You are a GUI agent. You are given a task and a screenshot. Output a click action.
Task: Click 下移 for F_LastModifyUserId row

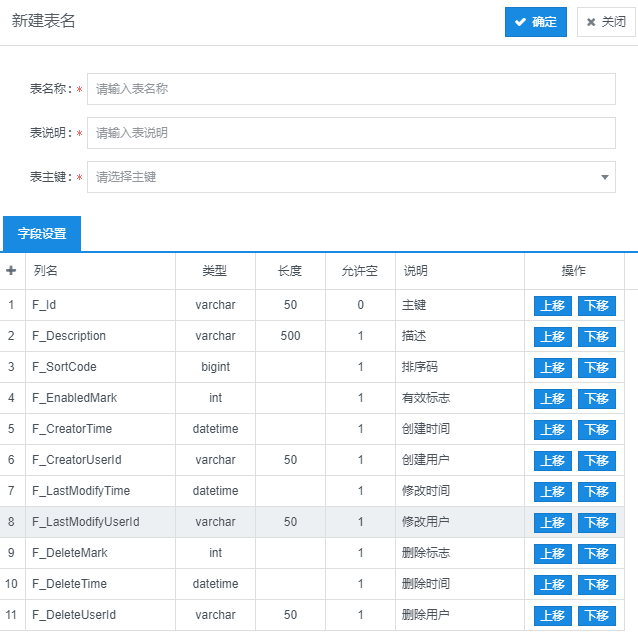[x=596, y=523]
